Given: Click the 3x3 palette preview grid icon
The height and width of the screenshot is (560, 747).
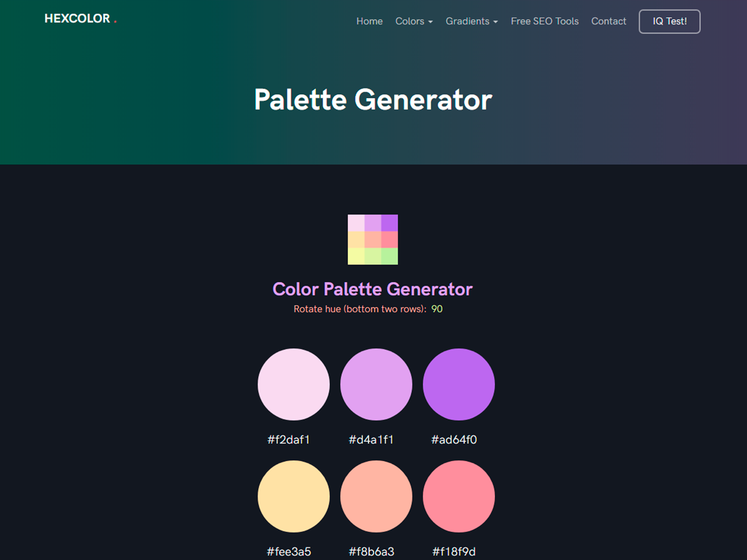Looking at the screenshot, I should 373,240.
